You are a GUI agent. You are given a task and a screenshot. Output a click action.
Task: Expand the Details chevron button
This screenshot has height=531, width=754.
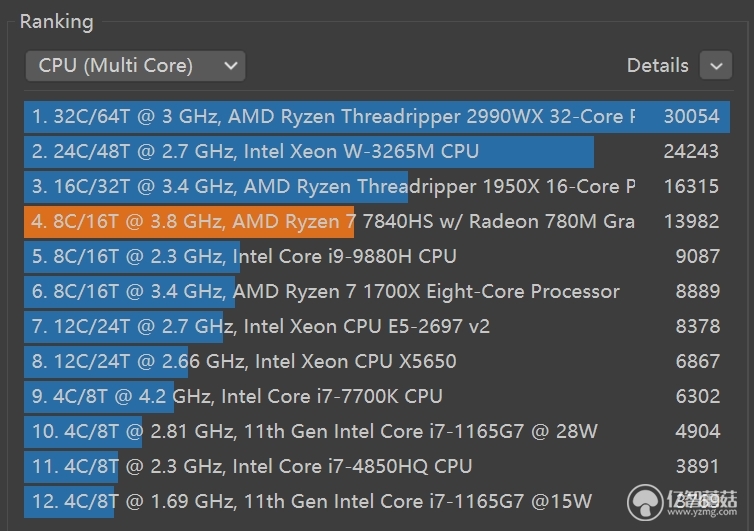(x=716, y=66)
